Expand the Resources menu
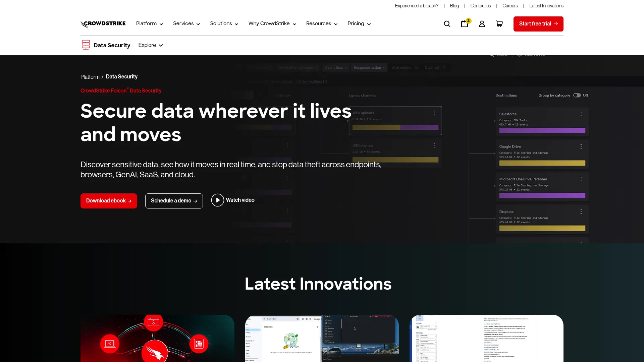 [322, 24]
